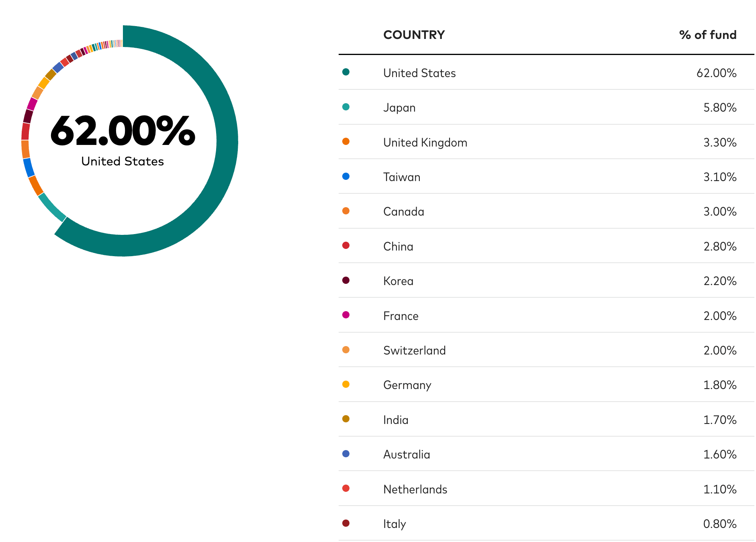Click the 62.00% center label of chart
The height and width of the screenshot is (542, 756).
[123, 131]
